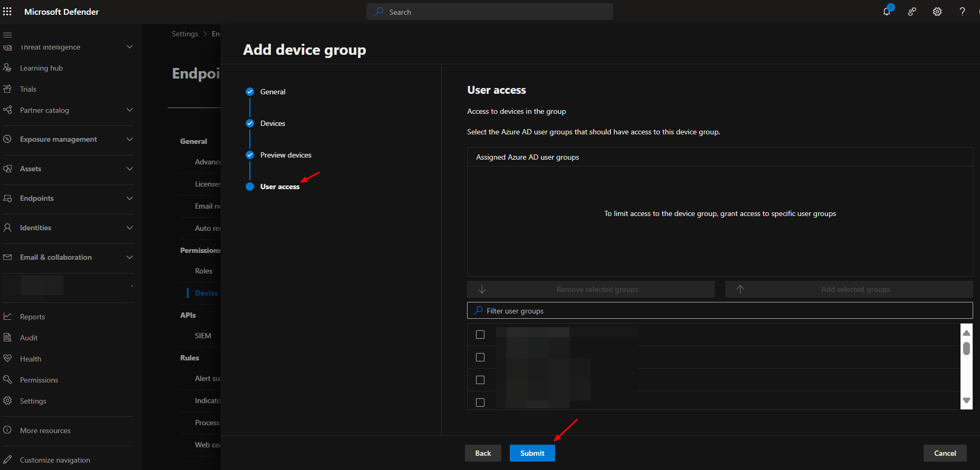Go to the Devices wizard step
The height and width of the screenshot is (470, 980).
pos(266,123)
